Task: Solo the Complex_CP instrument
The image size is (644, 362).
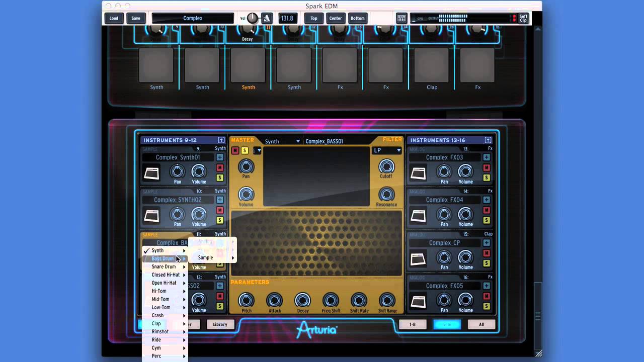Action: (x=487, y=263)
